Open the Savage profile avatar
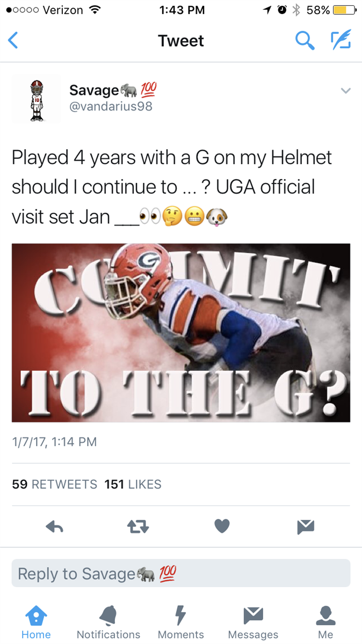Image resolution: width=362 pixels, height=644 pixels. coord(37,99)
